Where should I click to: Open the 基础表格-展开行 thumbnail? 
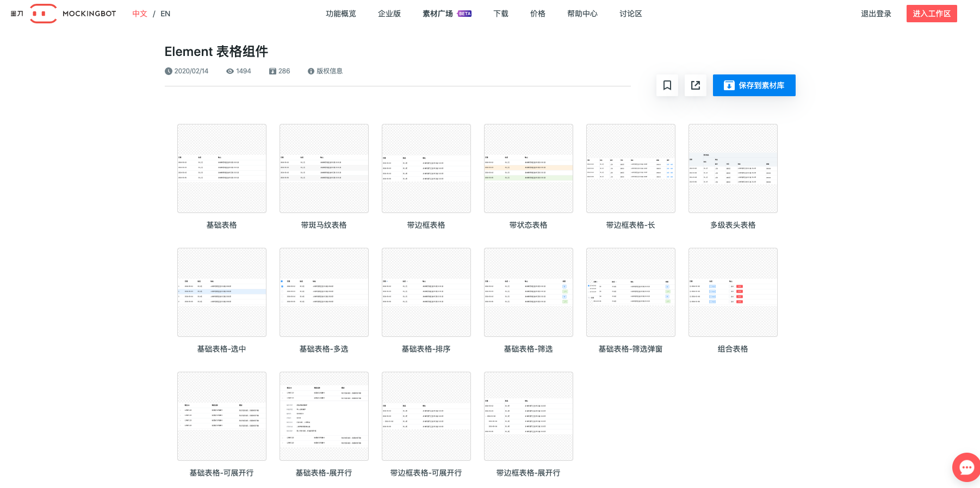(x=324, y=416)
